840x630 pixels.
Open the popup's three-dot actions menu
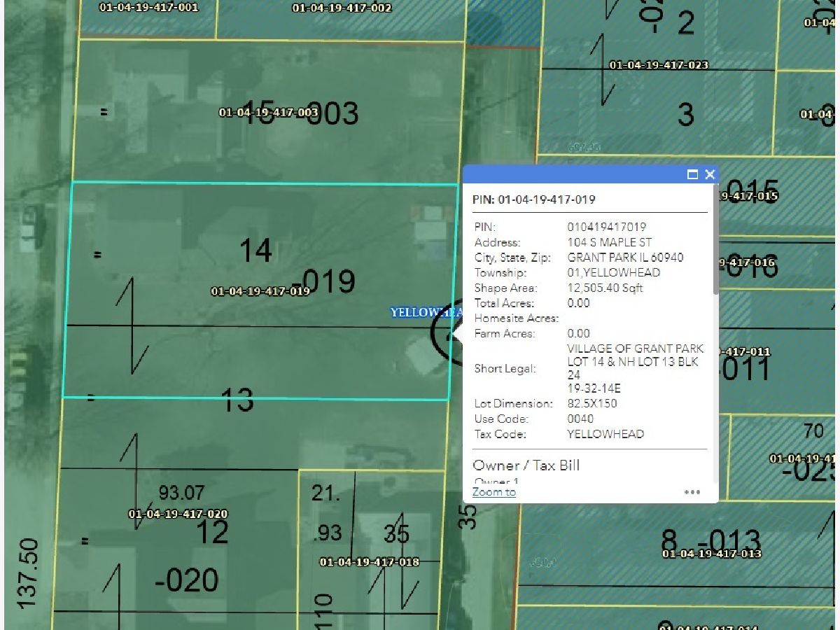pyautogui.click(x=692, y=492)
